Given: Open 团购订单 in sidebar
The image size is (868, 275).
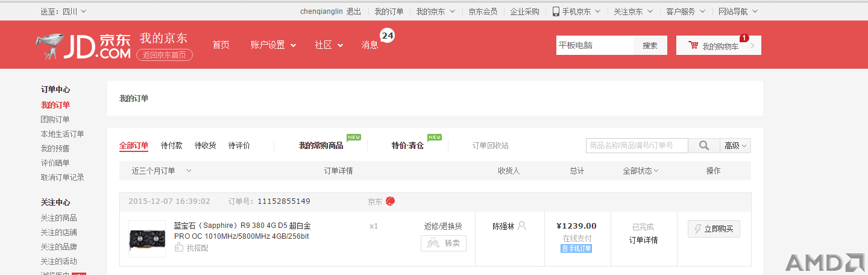Looking at the screenshot, I should pos(55,119).
